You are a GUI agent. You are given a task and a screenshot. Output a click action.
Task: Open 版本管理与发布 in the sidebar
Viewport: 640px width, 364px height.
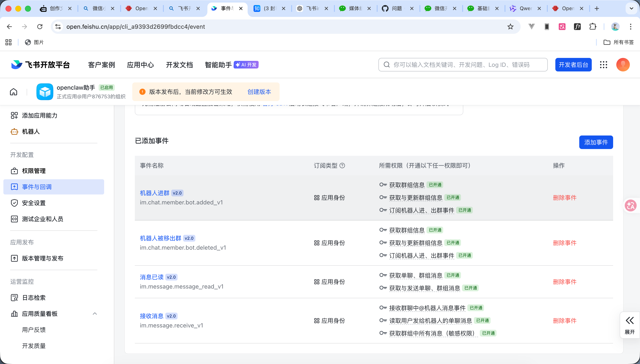[43, 259]
